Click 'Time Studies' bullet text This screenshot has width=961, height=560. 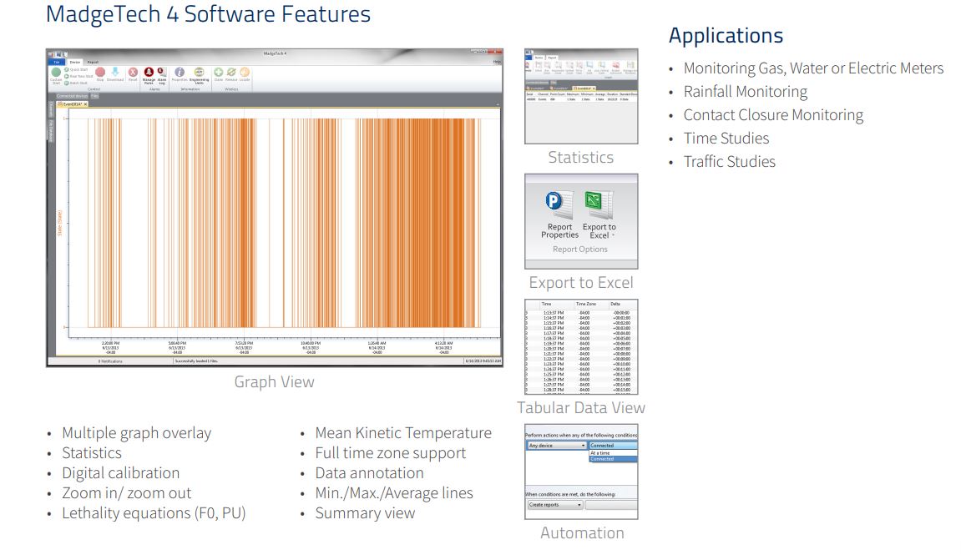(x=726, y=138)
